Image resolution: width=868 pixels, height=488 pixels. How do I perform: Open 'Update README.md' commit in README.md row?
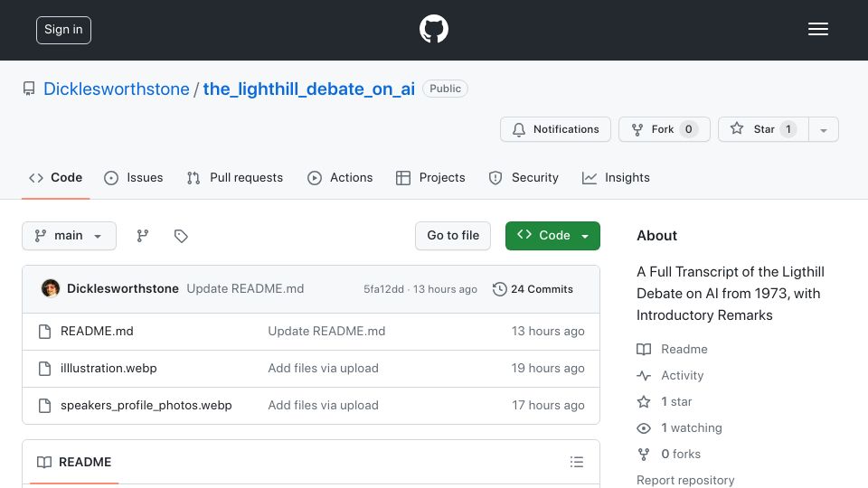coord(326,331)
